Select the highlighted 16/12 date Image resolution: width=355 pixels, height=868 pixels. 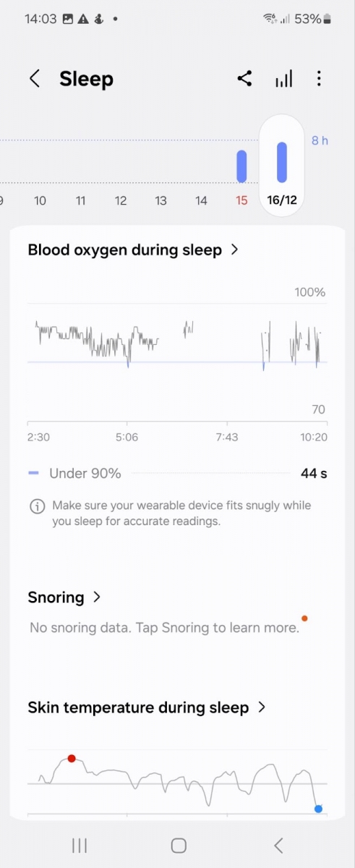pyautogui.click(x=282, y=200)
